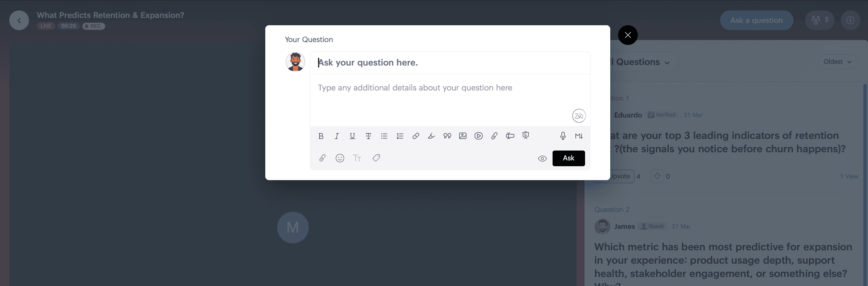Open the emoji picker
The height and width of the screenshot is (286, 868).
(x=340, y=158)
